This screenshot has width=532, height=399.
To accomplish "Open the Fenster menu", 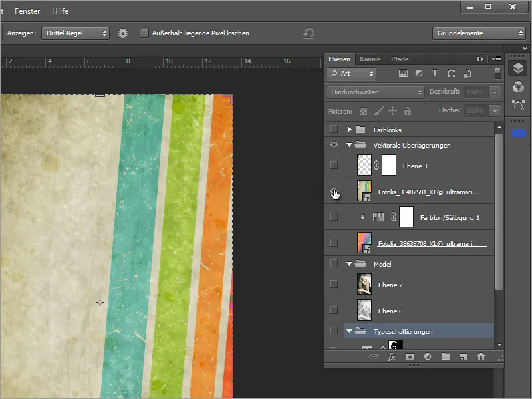I will pyautogui.click(x=27, y=11).
